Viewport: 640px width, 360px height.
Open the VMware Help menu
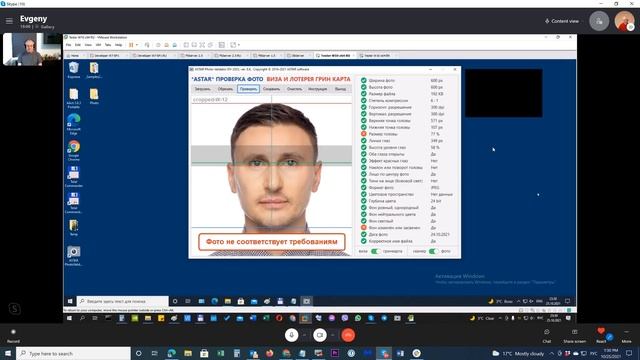118,45
